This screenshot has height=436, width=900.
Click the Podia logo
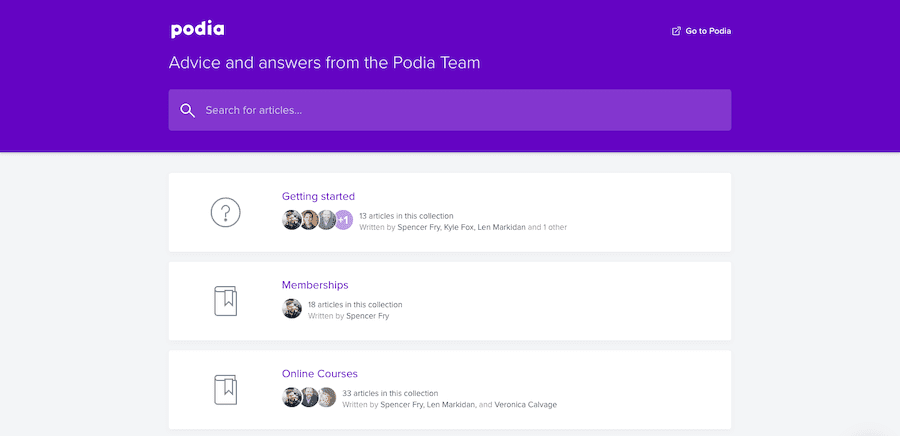click(x=197, y=30)
